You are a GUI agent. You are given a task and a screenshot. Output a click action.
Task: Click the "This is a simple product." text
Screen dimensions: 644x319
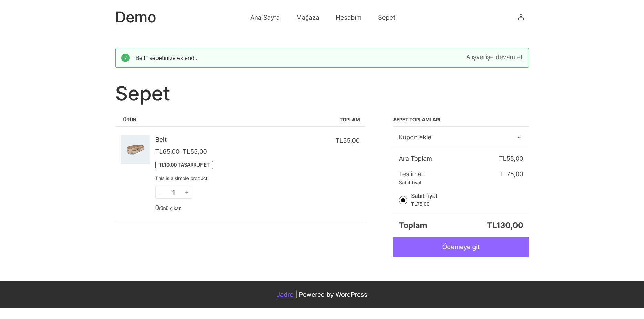coord(182,178)
